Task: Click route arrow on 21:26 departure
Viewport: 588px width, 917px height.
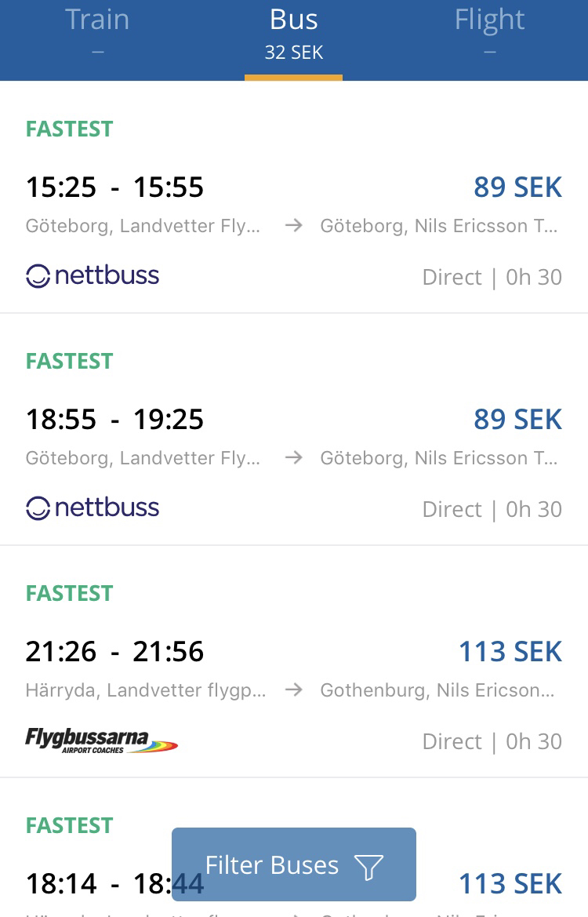Action: click(293, 690)
